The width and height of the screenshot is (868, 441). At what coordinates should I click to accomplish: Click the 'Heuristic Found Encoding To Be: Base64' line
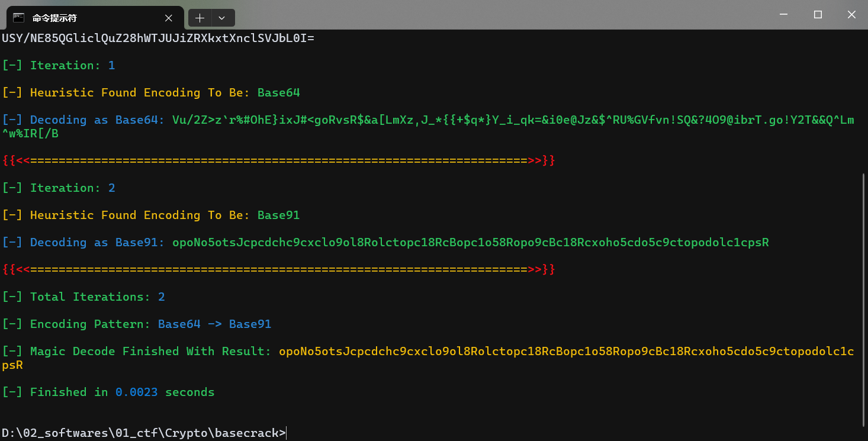pyautogui.click(x=151, y=93)
